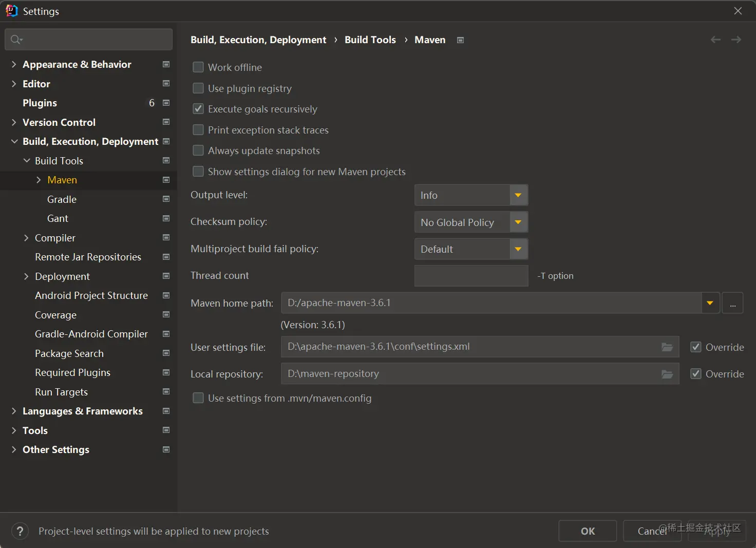Click the back navigation arrow icon

click(715, 40)
